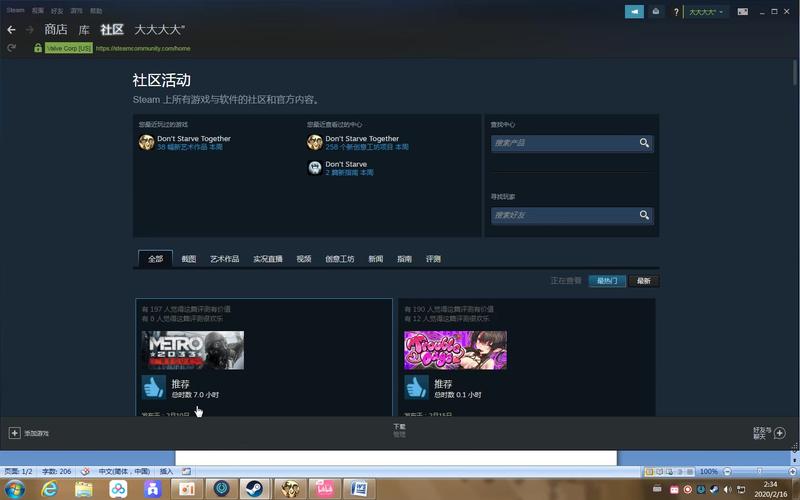
Task: Open the 视图 (View) menu
Action: coord(38,10)
